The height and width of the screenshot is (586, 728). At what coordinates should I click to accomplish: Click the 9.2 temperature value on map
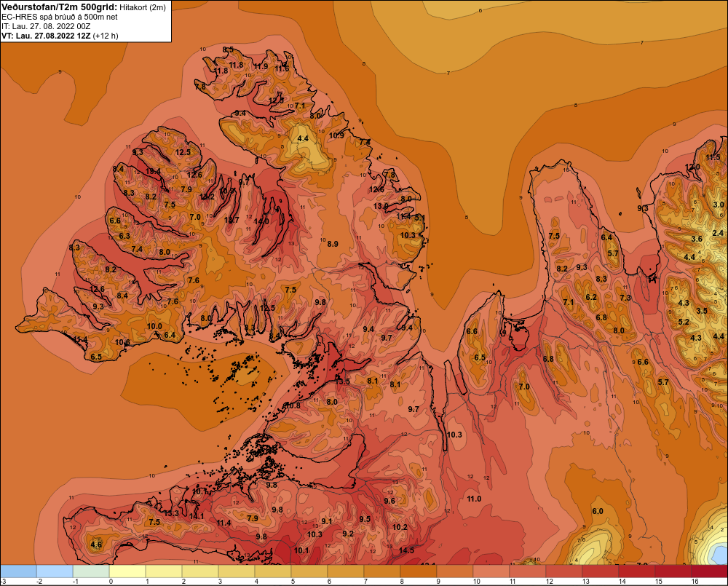click(348, 534)
